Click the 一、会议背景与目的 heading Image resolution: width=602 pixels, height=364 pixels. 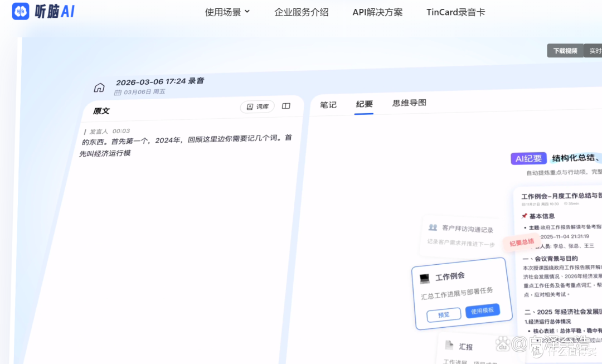(551, 259)
